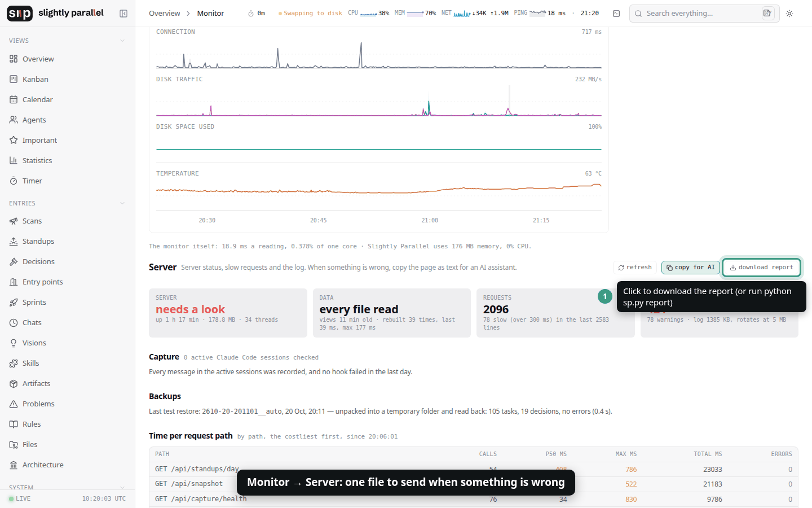Click the LIVE status indicator
This screenshot has width=812, height=508.
coord(20,498)
